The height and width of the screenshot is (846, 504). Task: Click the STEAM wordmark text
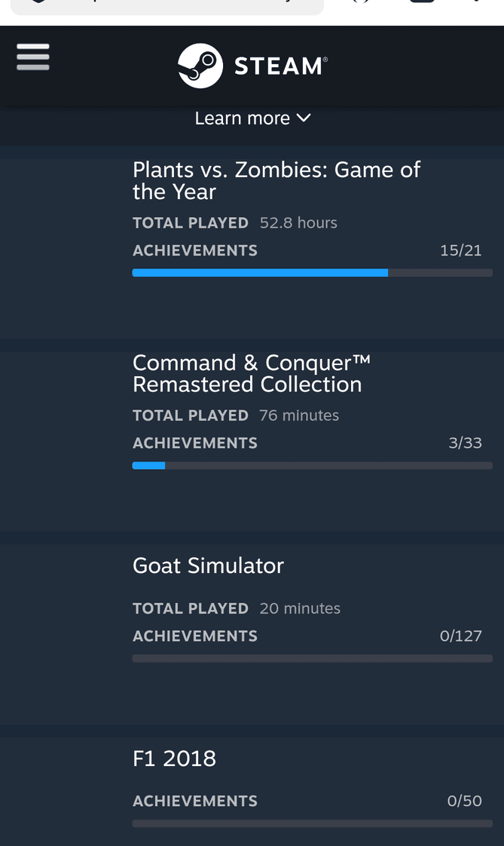click(280, 66)
